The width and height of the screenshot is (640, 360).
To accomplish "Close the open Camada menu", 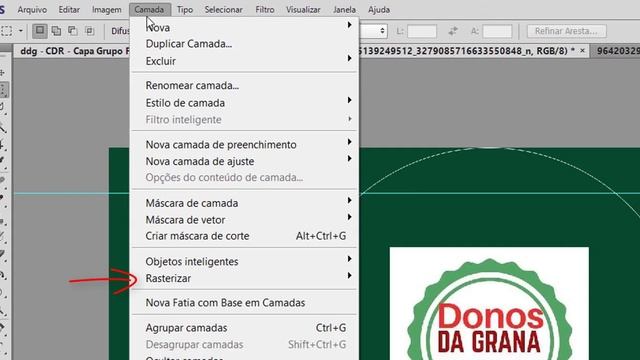I will click(x=149, y=9).
